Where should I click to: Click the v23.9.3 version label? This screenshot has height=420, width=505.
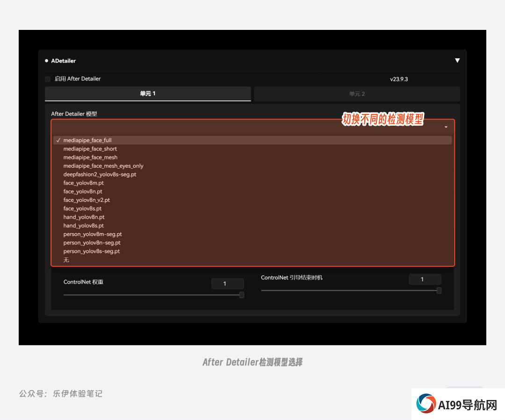(399, 79)
